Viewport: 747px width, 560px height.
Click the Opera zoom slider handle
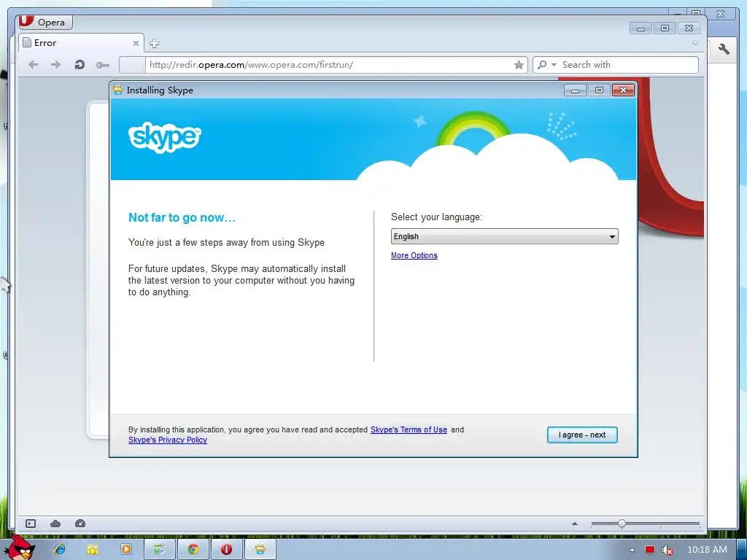622,524
